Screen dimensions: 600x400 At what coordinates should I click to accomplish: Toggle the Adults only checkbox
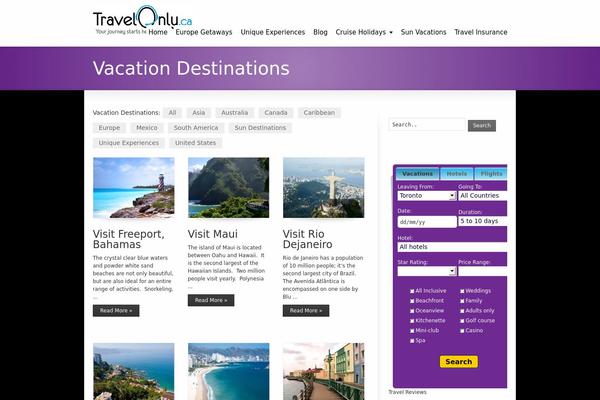pos(462,311)
